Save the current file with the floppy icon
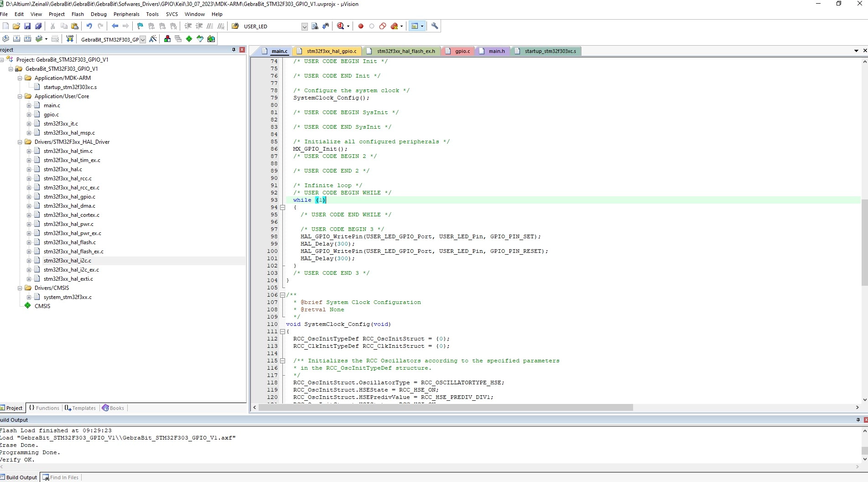868x482 pixels. (x=27, y=26)
